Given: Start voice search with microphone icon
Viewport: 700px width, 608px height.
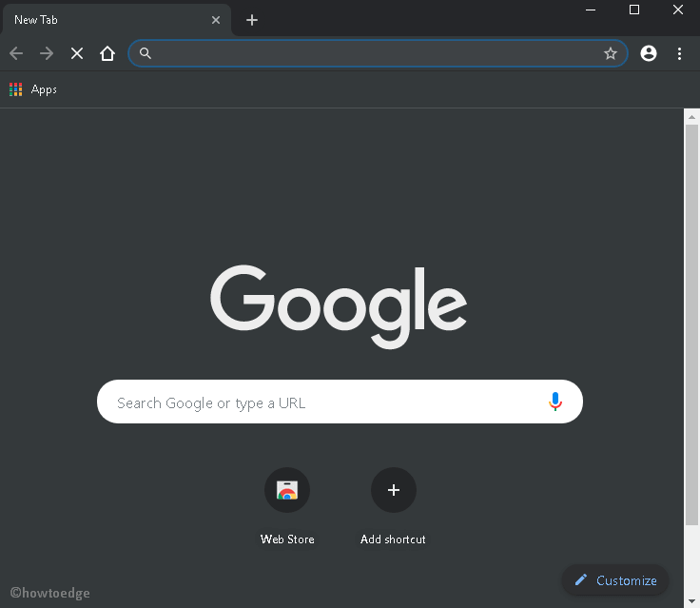Looking at the screenshot, I should pyautogui.click(x=554, y=402).
